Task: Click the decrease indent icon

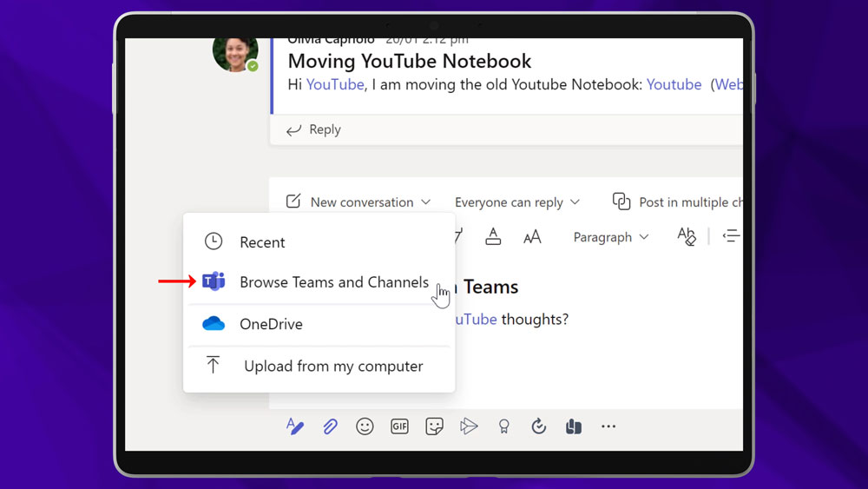Action: (731, 236)
